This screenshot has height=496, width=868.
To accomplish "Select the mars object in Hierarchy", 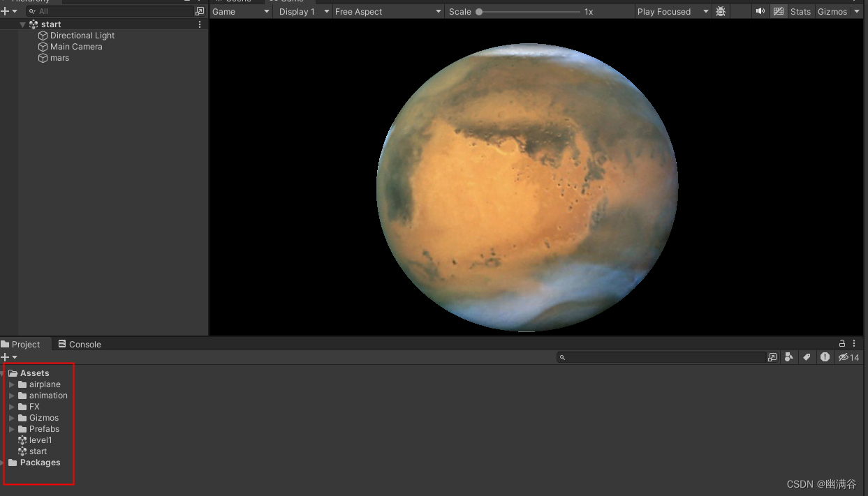I will click(x=59, y=58).
